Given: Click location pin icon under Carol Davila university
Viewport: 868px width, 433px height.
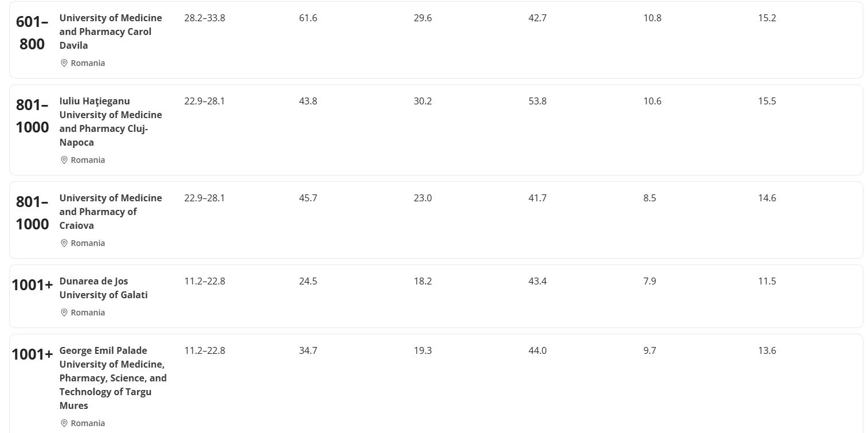Looking at the screenshot, I should pos(64,63).
